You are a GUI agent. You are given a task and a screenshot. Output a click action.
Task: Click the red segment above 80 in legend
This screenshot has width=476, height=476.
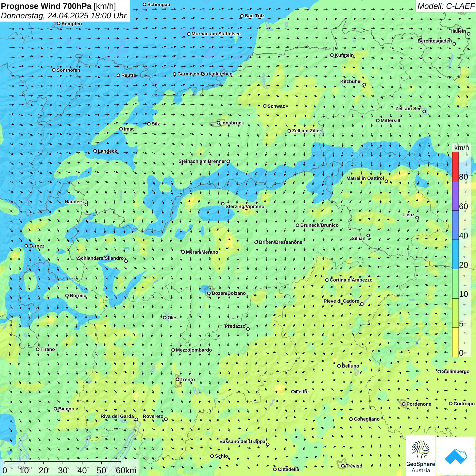coord(455,166)
